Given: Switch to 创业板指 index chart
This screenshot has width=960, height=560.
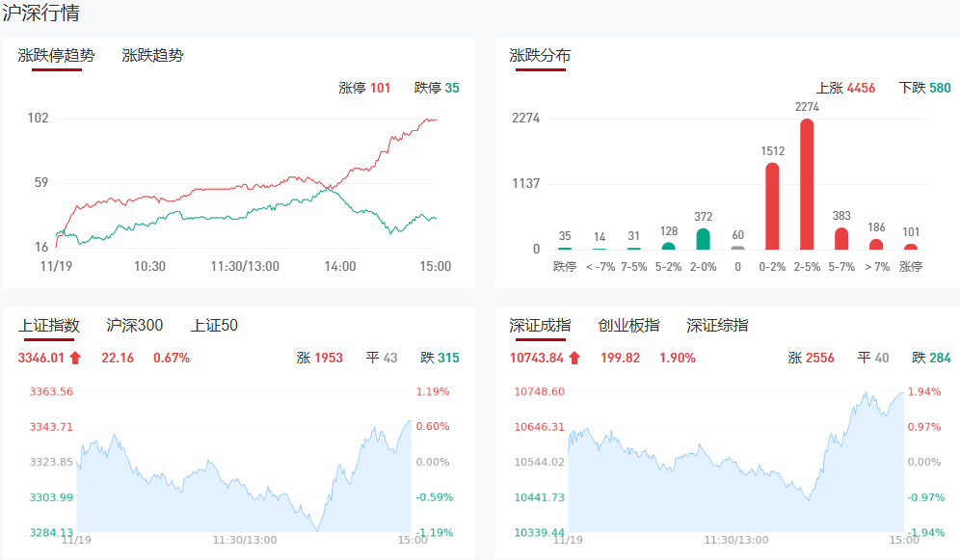Looking at the screenshot, I should [x=628, y=326].
